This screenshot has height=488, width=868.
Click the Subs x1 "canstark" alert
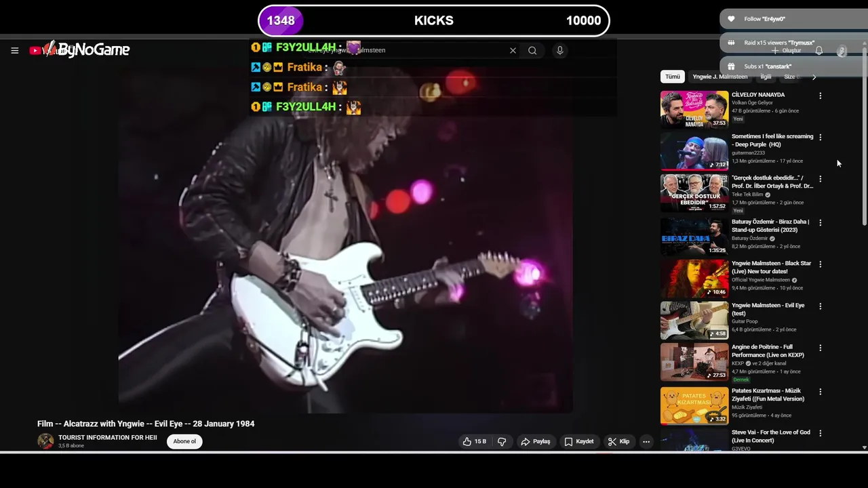click(793, 66)
